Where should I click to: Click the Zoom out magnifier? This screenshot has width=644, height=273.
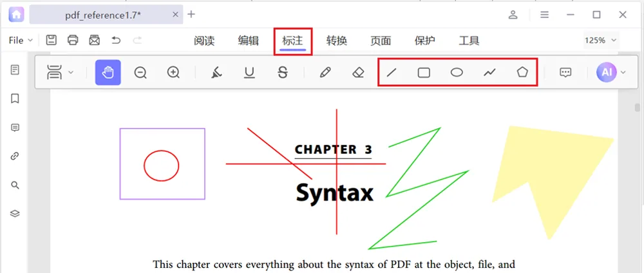(x=140, y=73)
